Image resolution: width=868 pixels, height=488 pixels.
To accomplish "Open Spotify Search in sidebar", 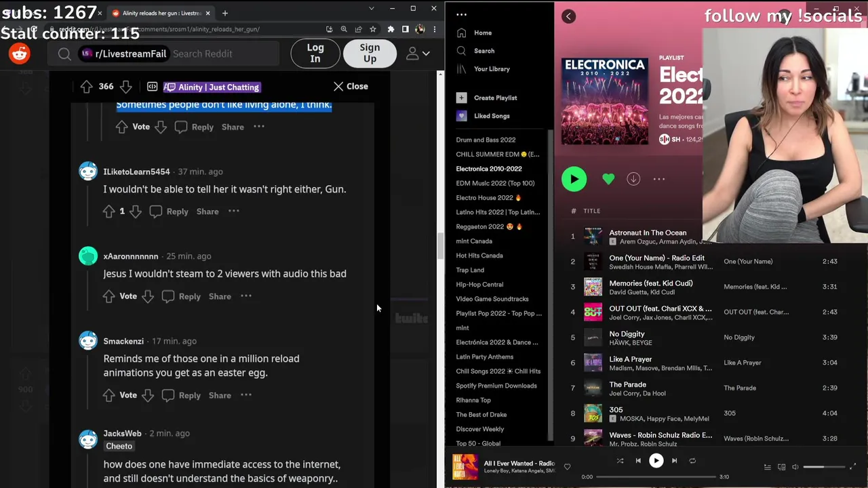I will click(476, 51).
